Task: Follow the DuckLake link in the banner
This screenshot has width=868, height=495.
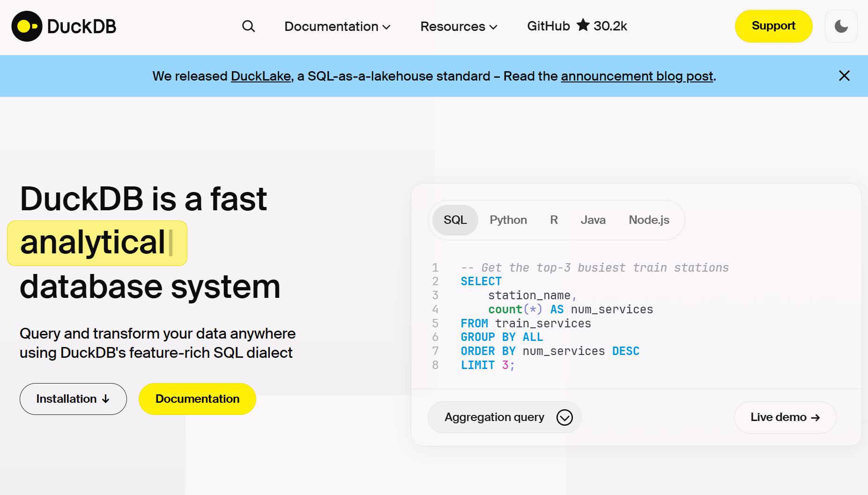Action: point(261,76)
